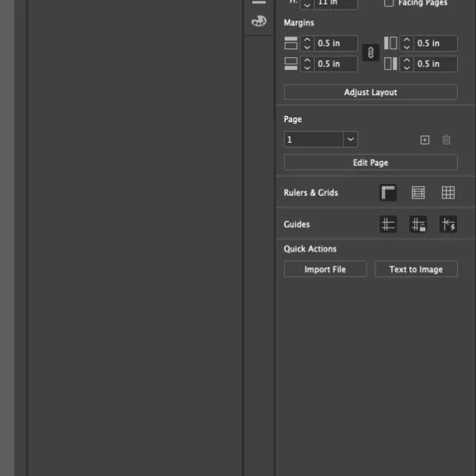This screenshot has height=476, width=476.
Task: Increase the right margin value
Action: [x=406, y=59]
